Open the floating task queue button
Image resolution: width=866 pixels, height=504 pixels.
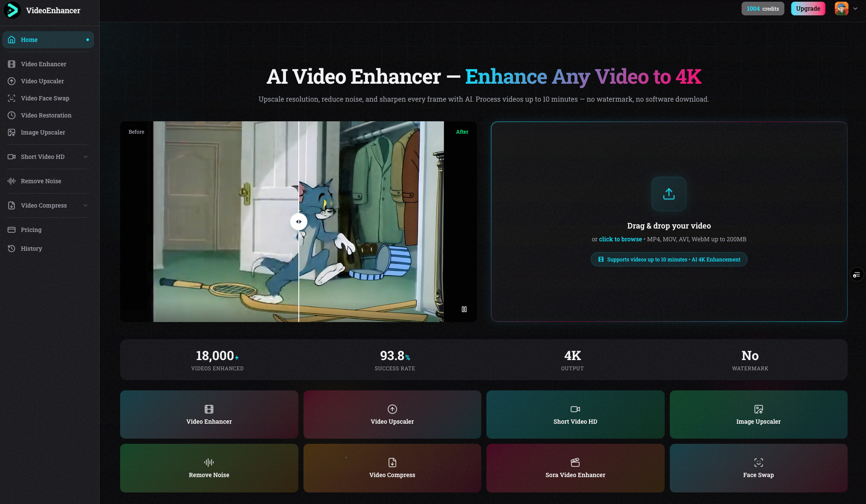click(857, 274)
